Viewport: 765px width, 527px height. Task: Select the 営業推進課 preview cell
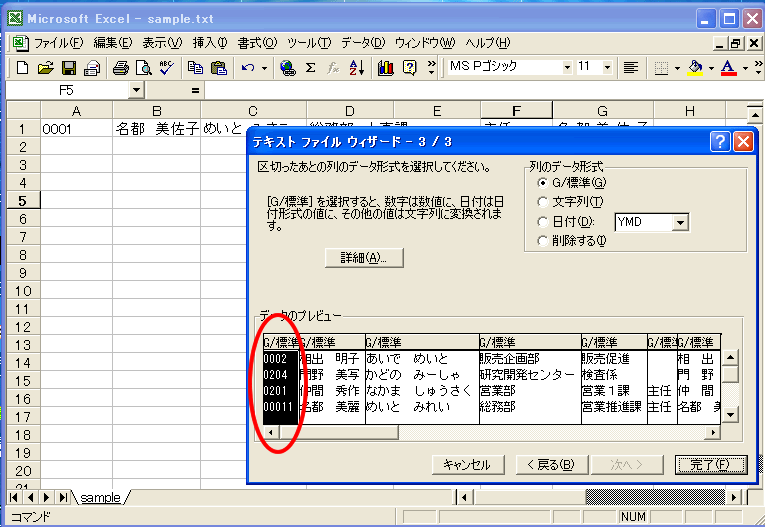(x=612, y=407)
